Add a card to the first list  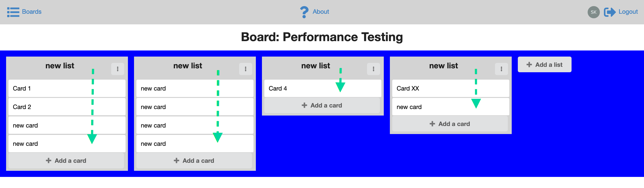(66, 161)
